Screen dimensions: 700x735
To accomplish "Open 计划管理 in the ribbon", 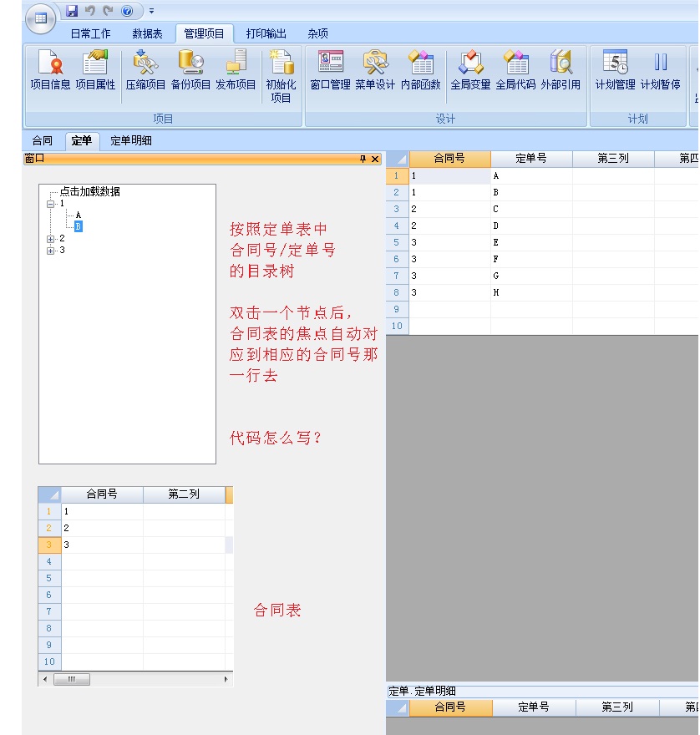I will click(615, 70).
